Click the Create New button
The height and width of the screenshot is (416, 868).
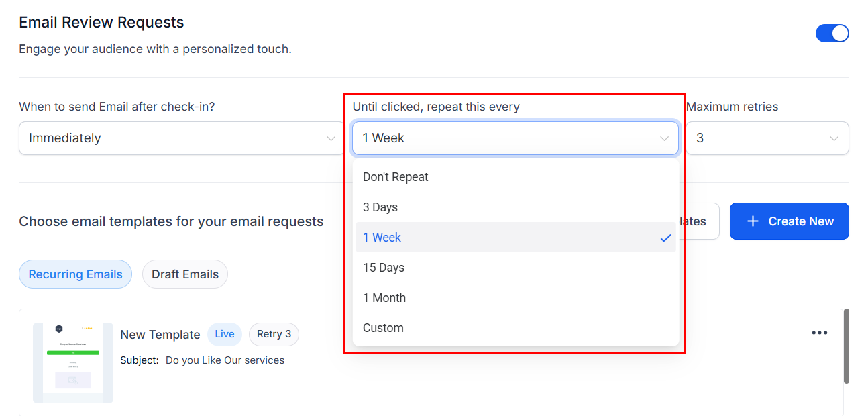[789, 221]
